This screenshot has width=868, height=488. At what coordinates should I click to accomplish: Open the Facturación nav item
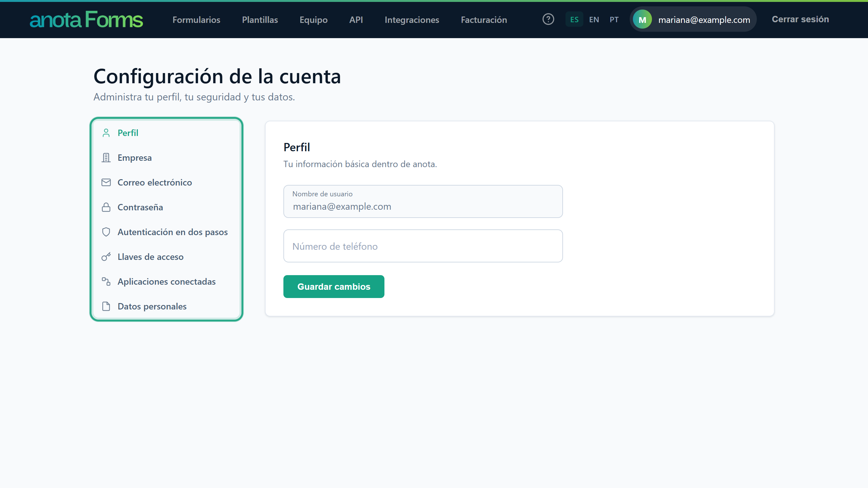pos(484,20)
